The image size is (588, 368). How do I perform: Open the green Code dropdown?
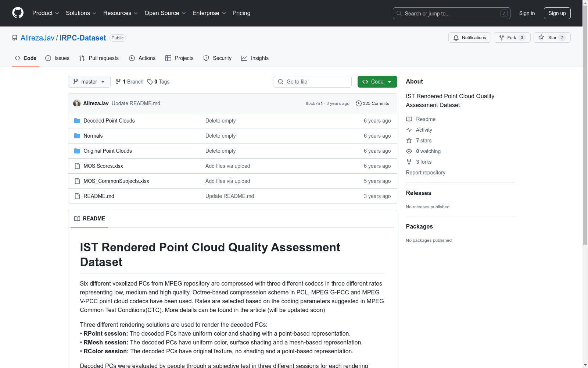point(377,82)
